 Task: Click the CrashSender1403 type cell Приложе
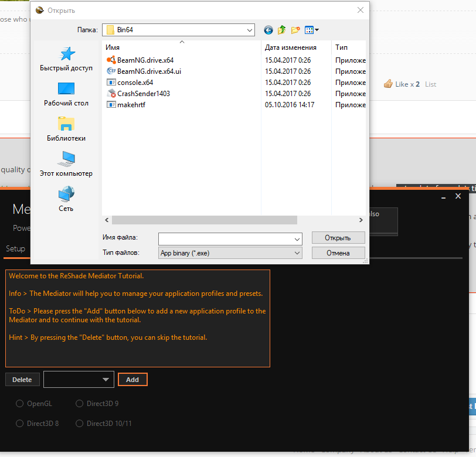(351, 94)
